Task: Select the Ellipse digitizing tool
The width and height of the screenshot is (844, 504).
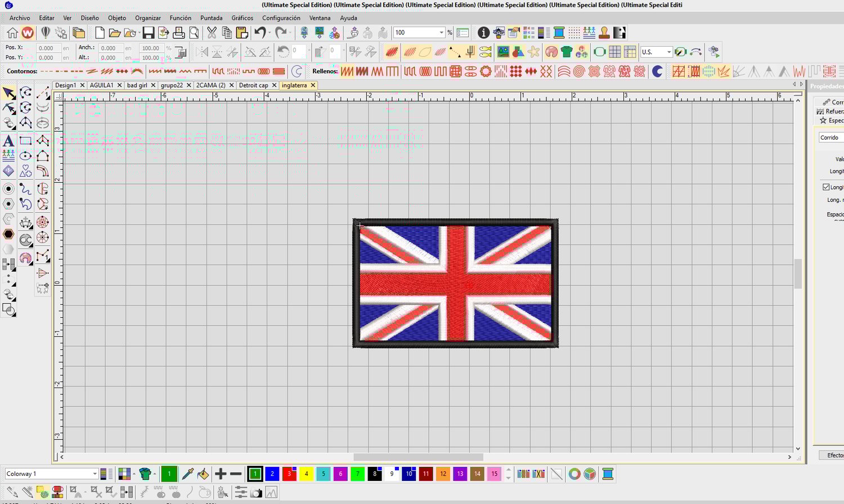Action: [x=25, y=156]
